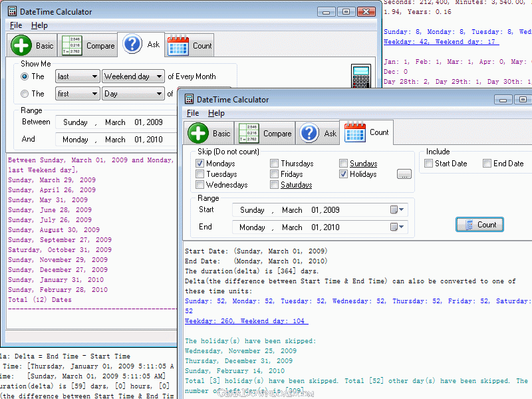The width and height of the screenshot is (532, 399).
Task: Click the Count button
Action: (479, 225)
